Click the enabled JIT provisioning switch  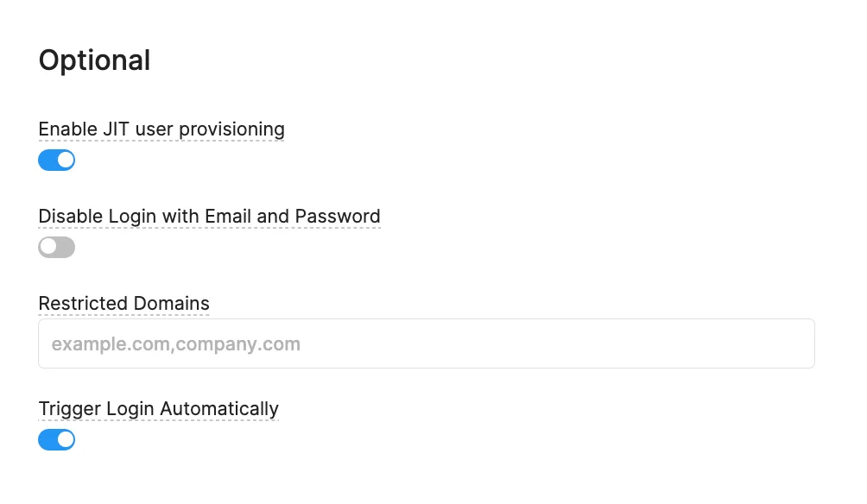point(56,160)
